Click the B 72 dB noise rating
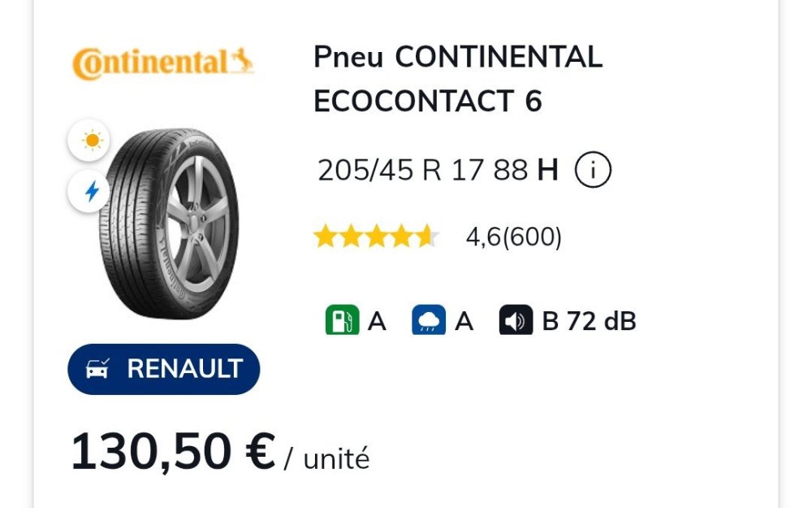 click(589, 322)
